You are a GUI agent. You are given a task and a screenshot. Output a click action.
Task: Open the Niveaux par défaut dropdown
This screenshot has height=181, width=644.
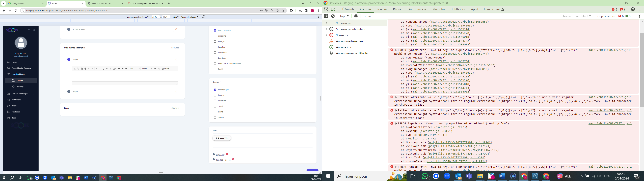(x=577, y=16)
